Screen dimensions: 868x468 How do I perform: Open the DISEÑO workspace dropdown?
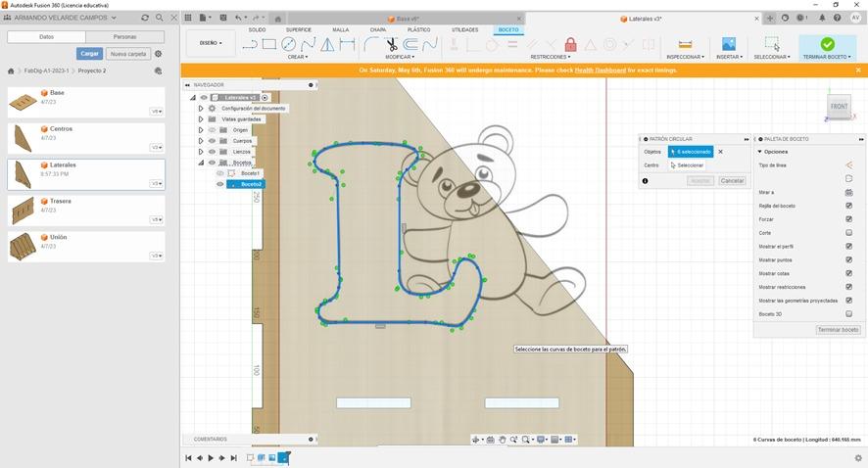point(211,43)
